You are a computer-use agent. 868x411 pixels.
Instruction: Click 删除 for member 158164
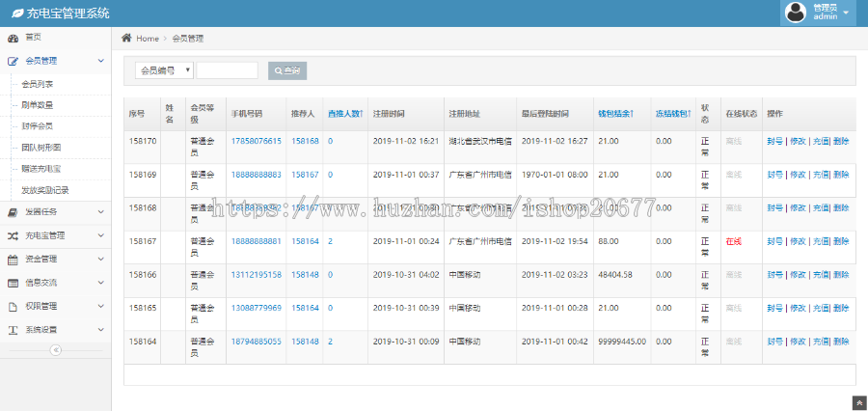pyautogui.click(x=841, y=342)
